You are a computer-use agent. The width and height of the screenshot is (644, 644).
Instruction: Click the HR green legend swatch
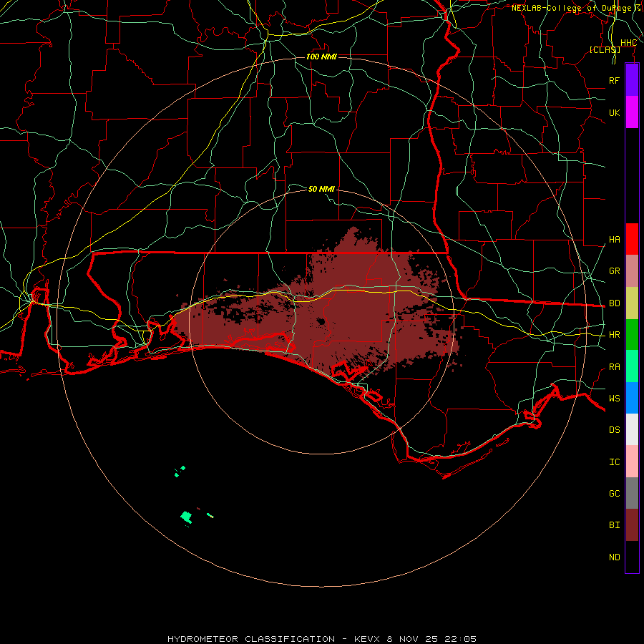point(632,334)
